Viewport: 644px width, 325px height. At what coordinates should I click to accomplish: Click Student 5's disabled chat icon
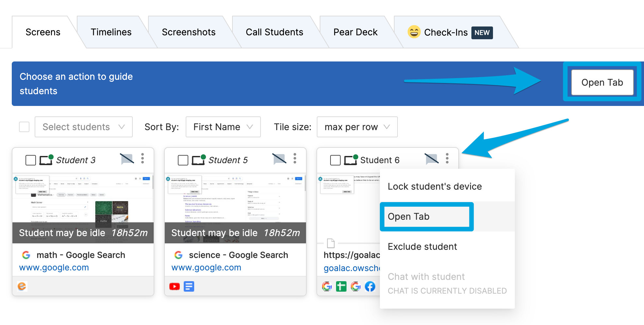click(x=279, y=159)
